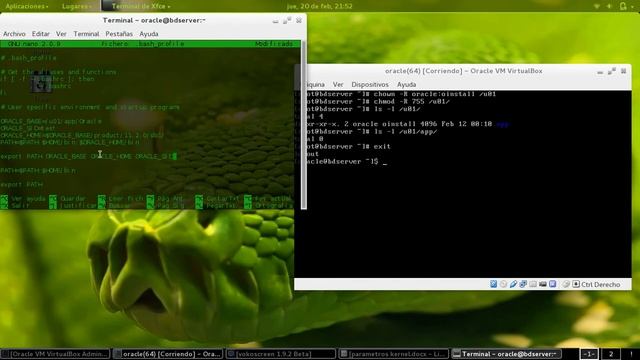Click the 'Justificar' shortcut in nano footer

click(73, 206)
